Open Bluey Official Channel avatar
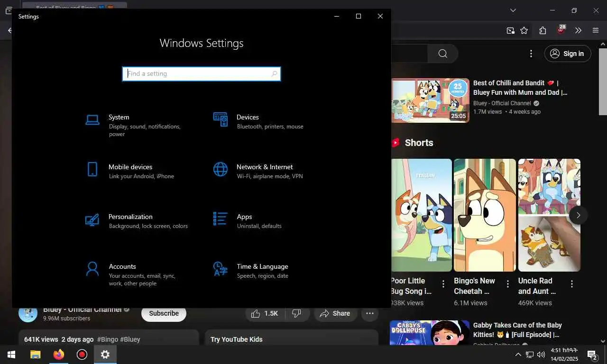This screenshot has height=364, width=607. 28,313
